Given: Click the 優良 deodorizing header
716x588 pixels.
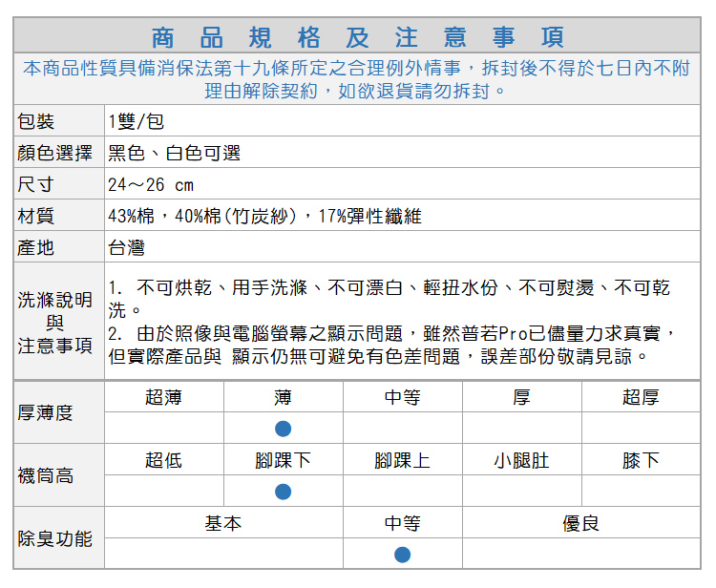Looking at the screenshot, I should [x=580, y=523].
